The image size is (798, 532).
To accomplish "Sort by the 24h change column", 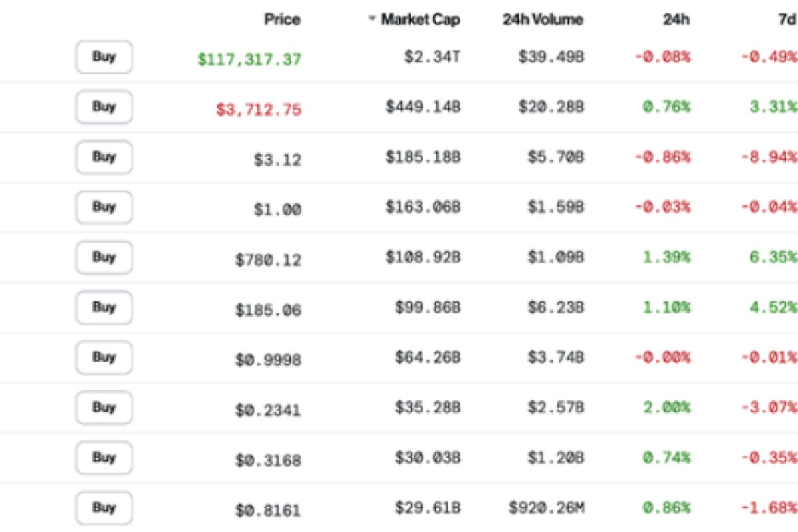I will 676,19.
